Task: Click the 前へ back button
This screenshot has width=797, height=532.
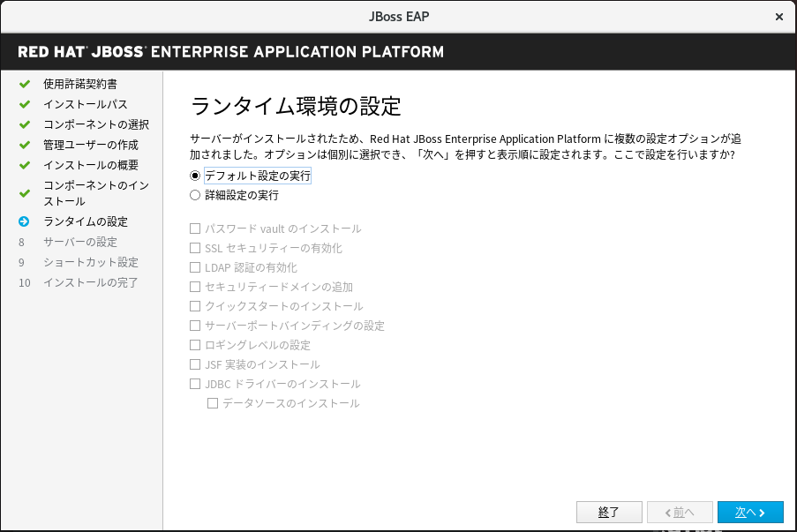Action: point(680,513)
